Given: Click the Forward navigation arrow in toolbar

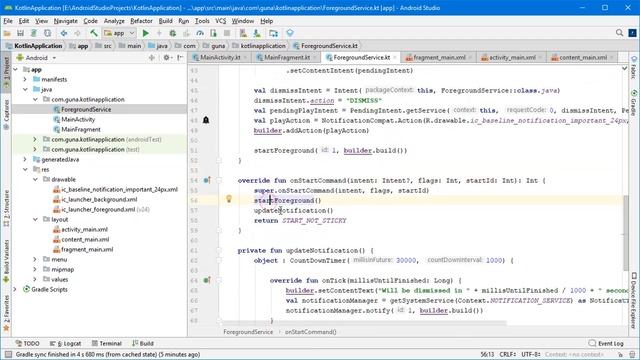Looking at the screenshot, I should (x=77, y=33).
